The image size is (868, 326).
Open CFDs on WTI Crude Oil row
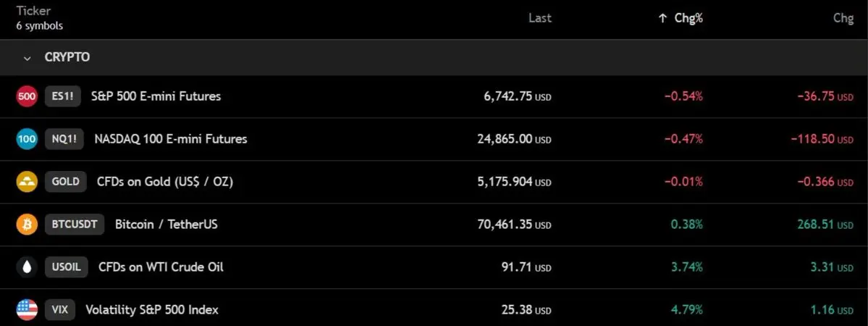click(x=434, y=267)
